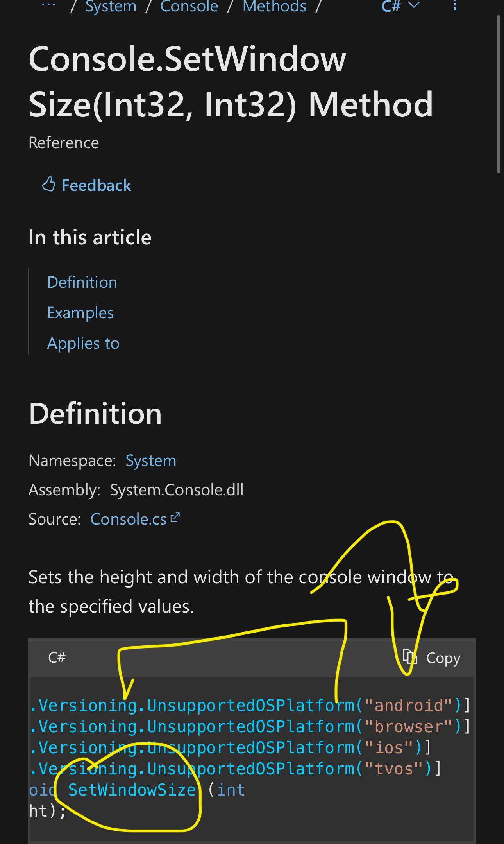Click the chevron next to C#
504x844 pixels.
(x=414, y=5)
